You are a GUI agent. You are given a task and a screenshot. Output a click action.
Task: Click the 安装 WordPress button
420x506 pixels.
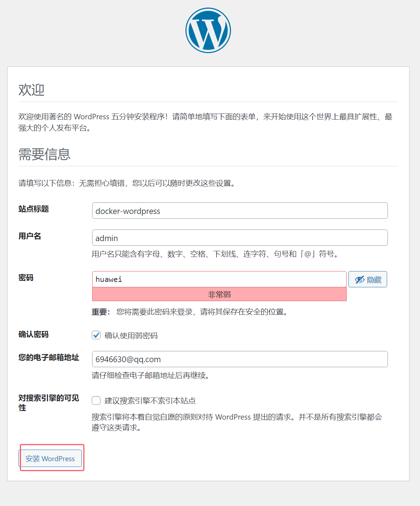tap(50, 459)
